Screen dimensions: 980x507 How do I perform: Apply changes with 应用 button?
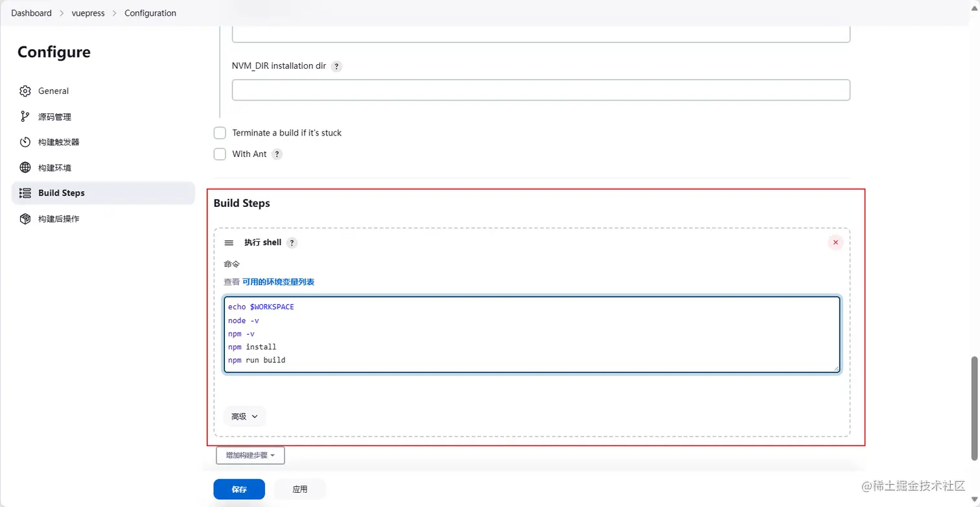click(x=299, y=489)
